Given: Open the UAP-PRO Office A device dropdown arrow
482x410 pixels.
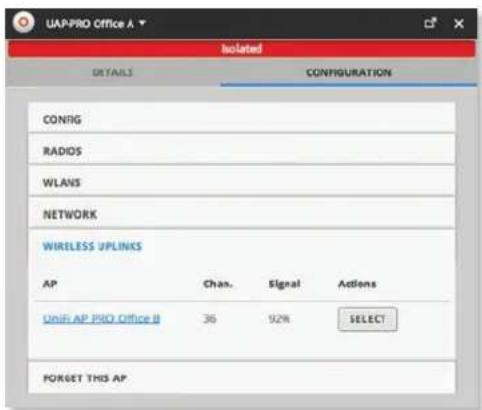Looking at the screenshot, I should 142,23.
